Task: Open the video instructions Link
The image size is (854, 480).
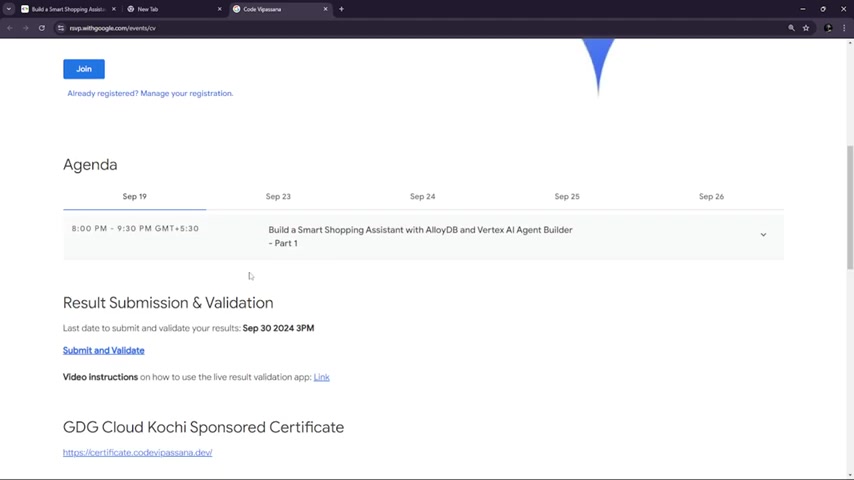Action: click(x=321, y=377)
